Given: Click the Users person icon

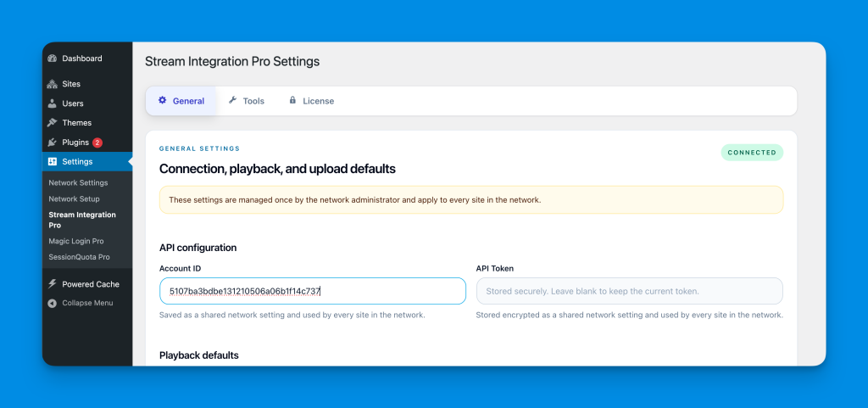Looking at the screenshot, I should (x=53, y=103).
